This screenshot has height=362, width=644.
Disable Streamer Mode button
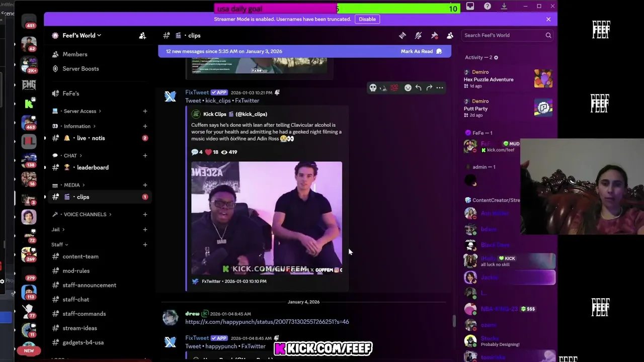coord(367,19)
